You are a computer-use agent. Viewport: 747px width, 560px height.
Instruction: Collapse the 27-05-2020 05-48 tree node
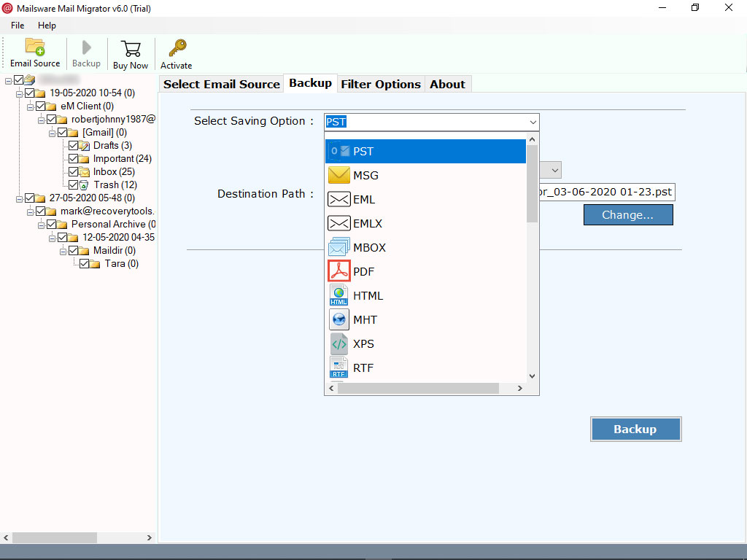click(x=19, y=199)
